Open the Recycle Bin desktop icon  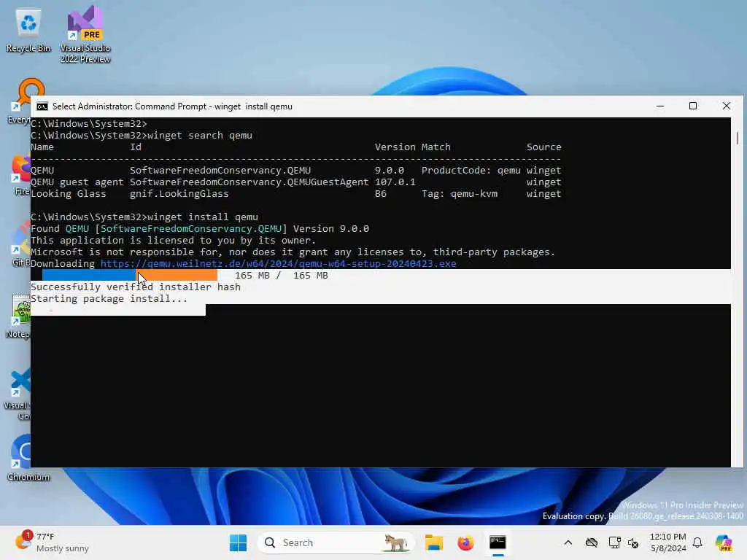(x=28, y=31)
